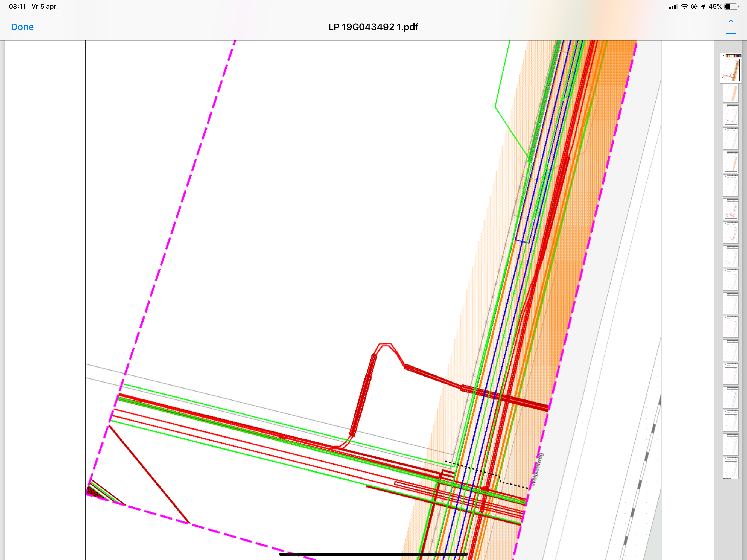Tap the 45% battery percentage
Viewport: 747px width, 560px height.
pos(715,7)
